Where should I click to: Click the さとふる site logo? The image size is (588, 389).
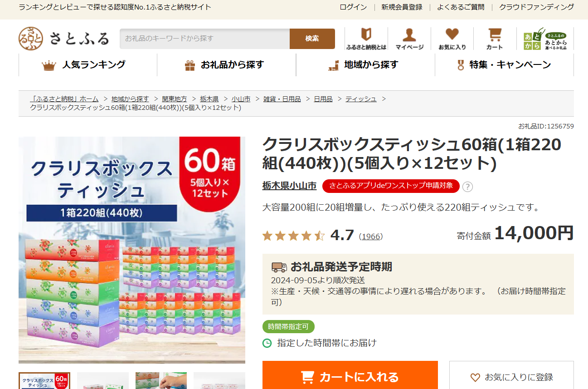pyautogui.click(x=64, y=39)
